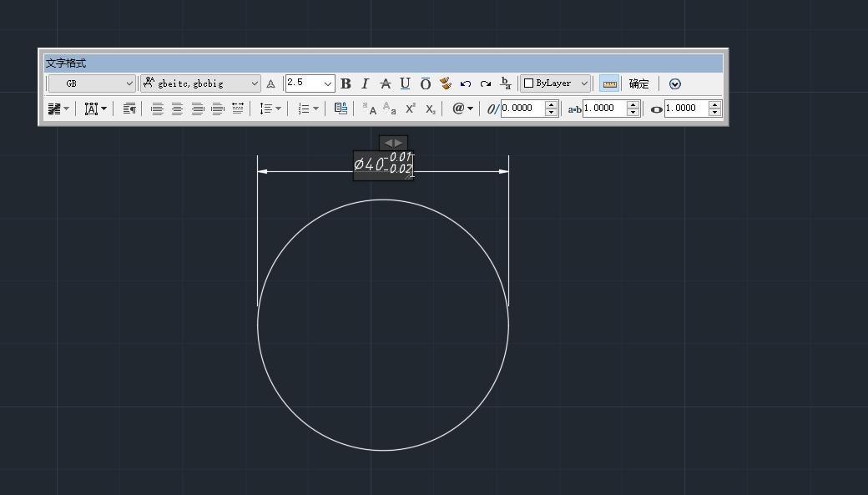868x495 pixels.
Task: Open the @ symbol insert menu
Action: [x=462, y=109]
